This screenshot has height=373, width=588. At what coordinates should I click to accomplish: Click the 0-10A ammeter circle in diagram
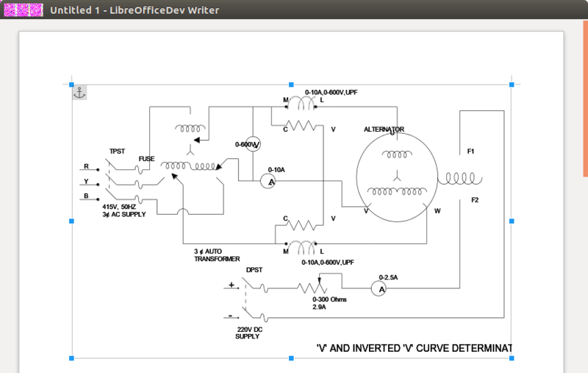pyautogui.click(x=268, y=182)
